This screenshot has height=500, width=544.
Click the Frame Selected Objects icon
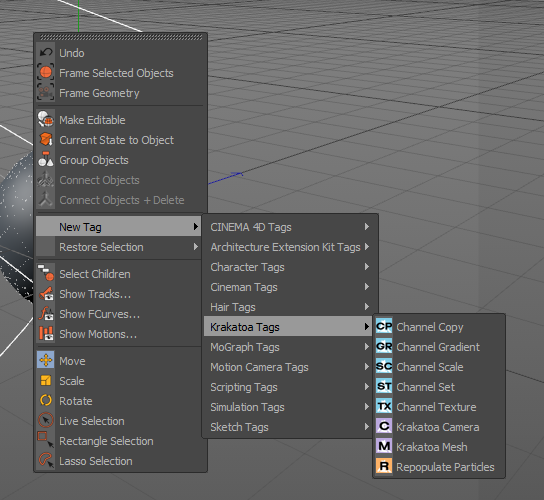[46, 73]
